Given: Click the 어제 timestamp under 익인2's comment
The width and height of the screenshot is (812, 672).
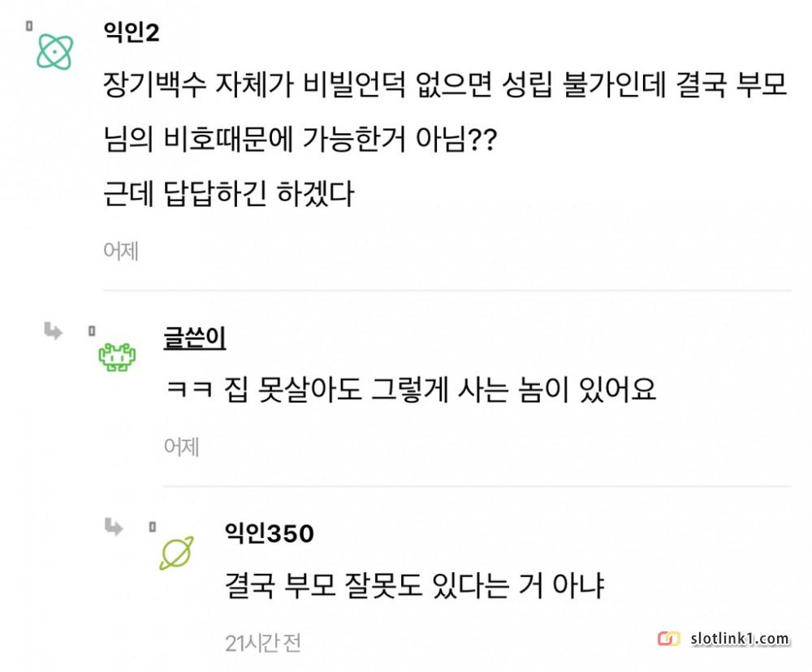Looking at the screenshot, I should point(121,251).
